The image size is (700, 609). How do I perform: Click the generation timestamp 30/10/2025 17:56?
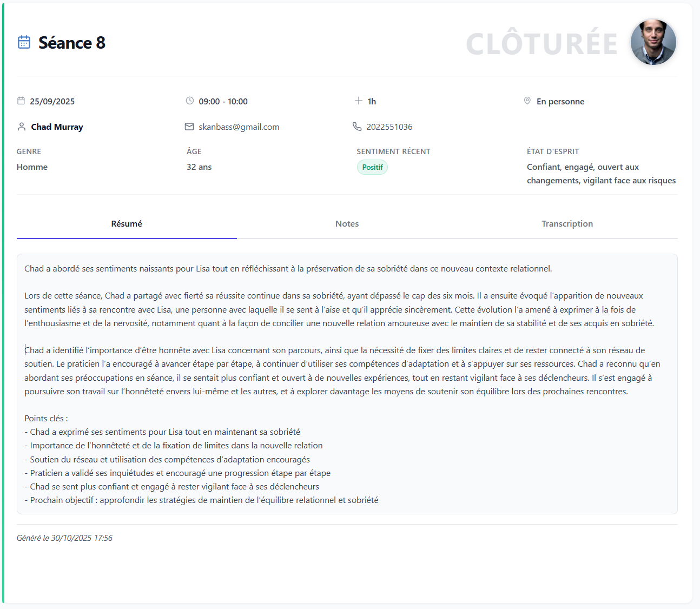click(64, 538)
